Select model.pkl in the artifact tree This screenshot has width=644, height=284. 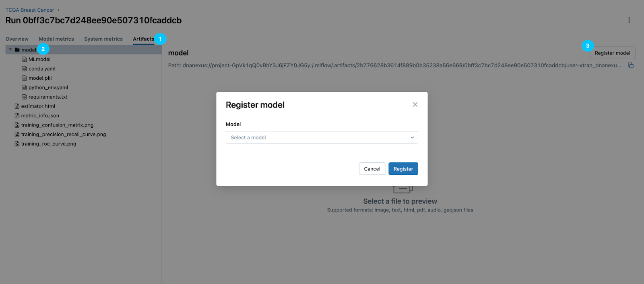40,78
